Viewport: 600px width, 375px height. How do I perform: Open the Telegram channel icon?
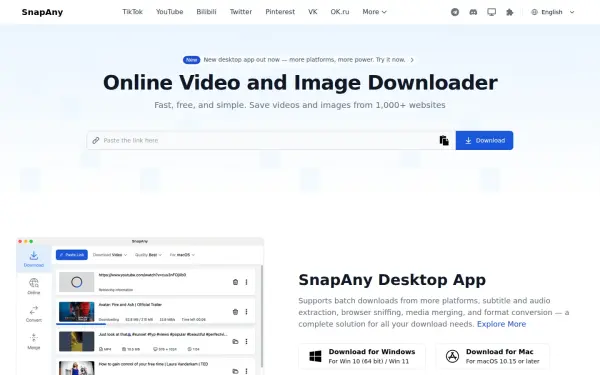(x=455, y=12)
